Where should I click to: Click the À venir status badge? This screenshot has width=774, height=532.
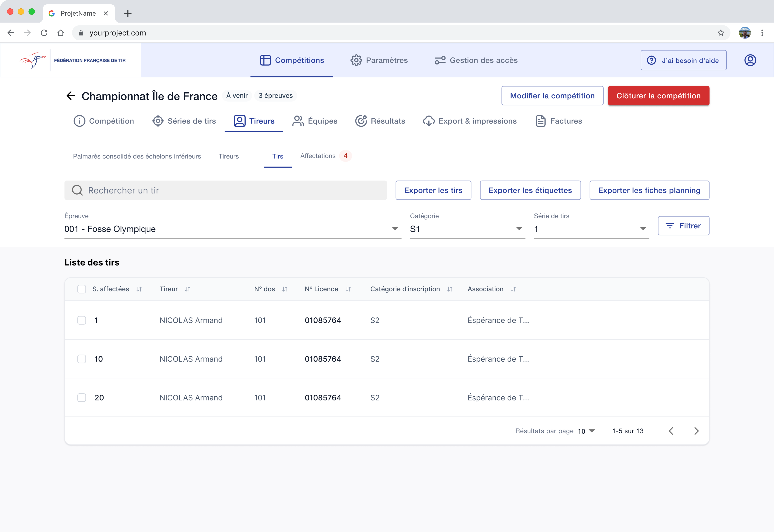(x=237, y=96)
